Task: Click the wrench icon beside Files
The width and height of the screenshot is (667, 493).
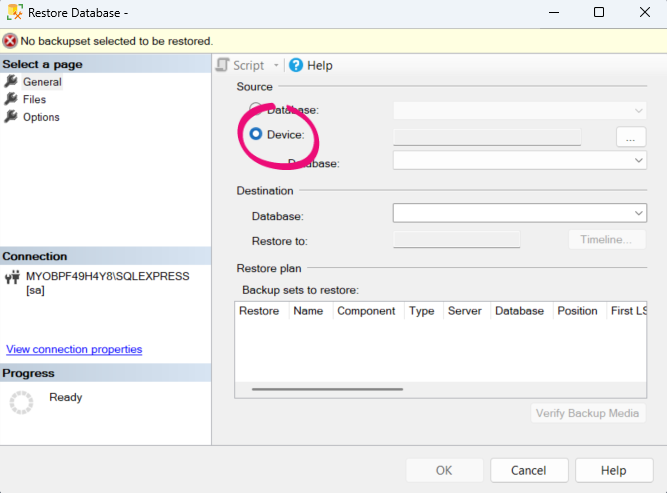Action: click(x=12, y=99)
